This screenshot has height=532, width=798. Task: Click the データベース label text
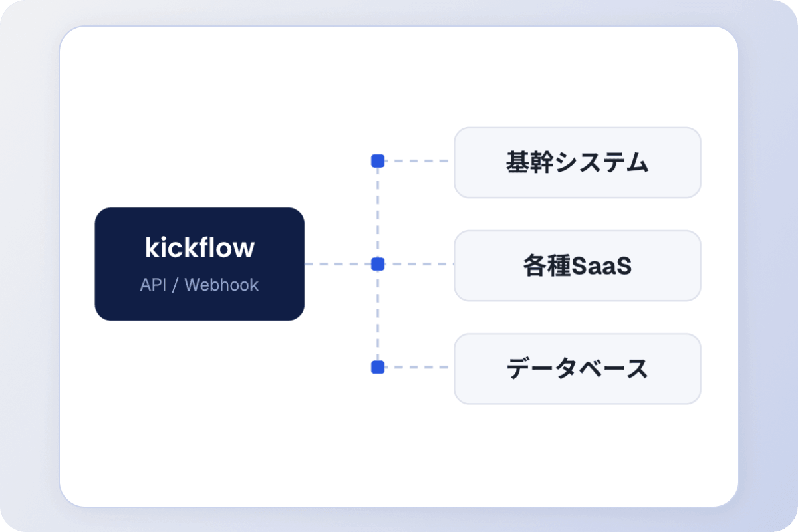(x=577, y=369)
